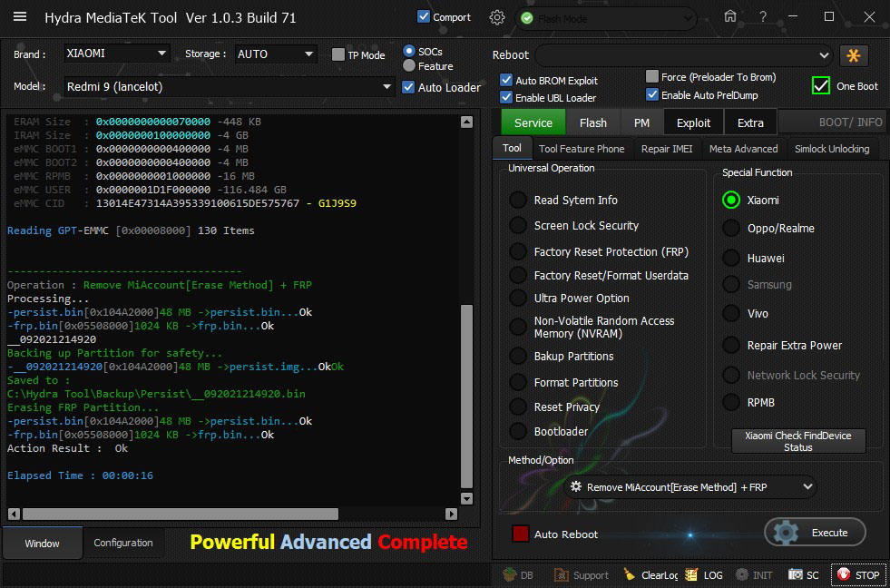Open the Repair IMEI sub-tab

(667, 149)
